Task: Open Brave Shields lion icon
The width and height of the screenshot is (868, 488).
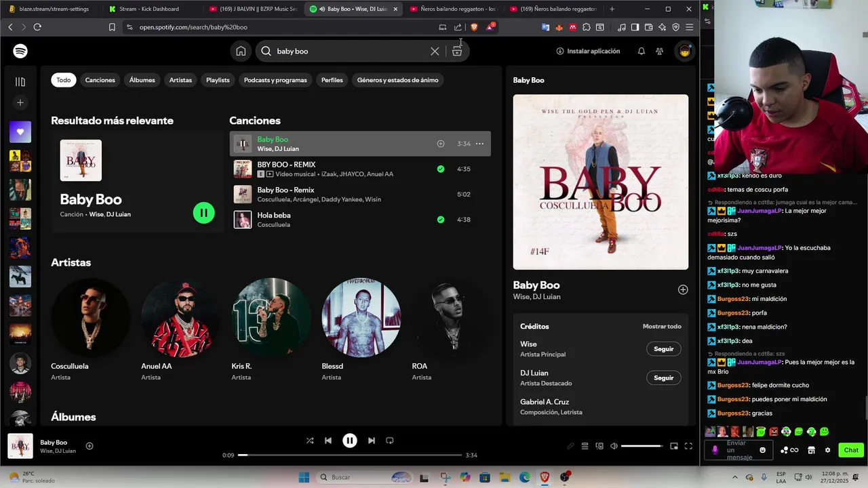Action: tap(474, 27)
